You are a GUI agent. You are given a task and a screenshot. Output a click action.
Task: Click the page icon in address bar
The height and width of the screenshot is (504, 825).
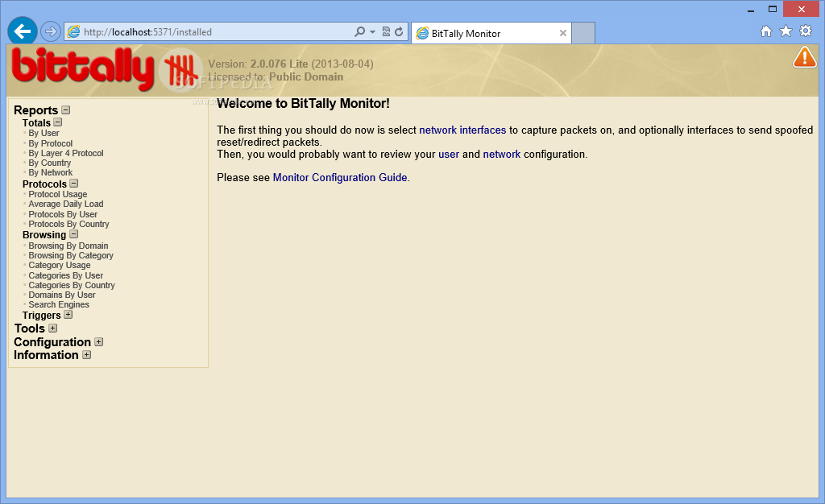(73, 31)
